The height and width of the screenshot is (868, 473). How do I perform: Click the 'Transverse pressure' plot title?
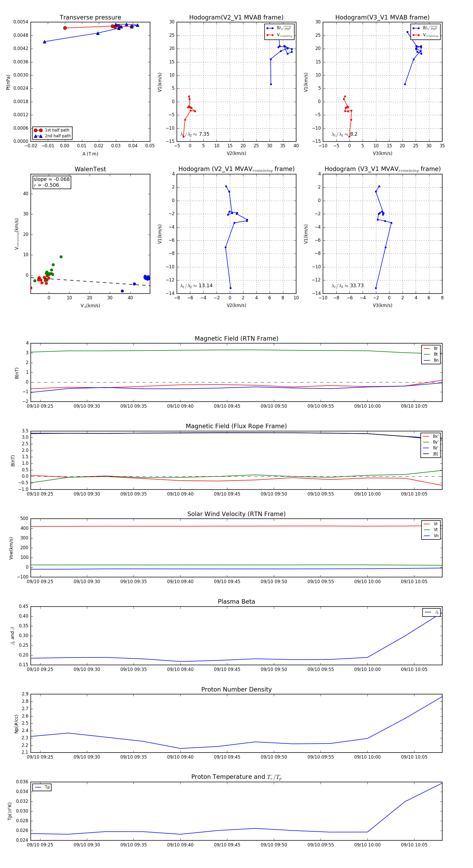(x=90, y=18)
